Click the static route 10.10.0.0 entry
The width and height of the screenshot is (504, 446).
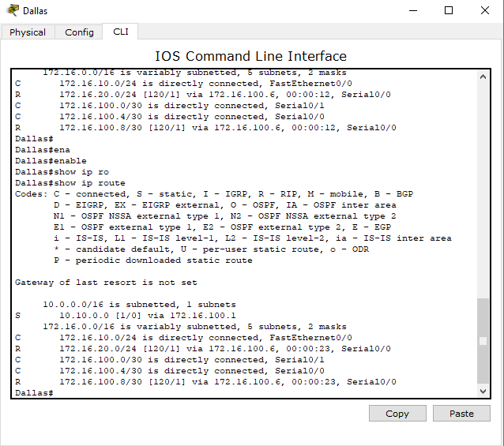click(x=138, y=316)
